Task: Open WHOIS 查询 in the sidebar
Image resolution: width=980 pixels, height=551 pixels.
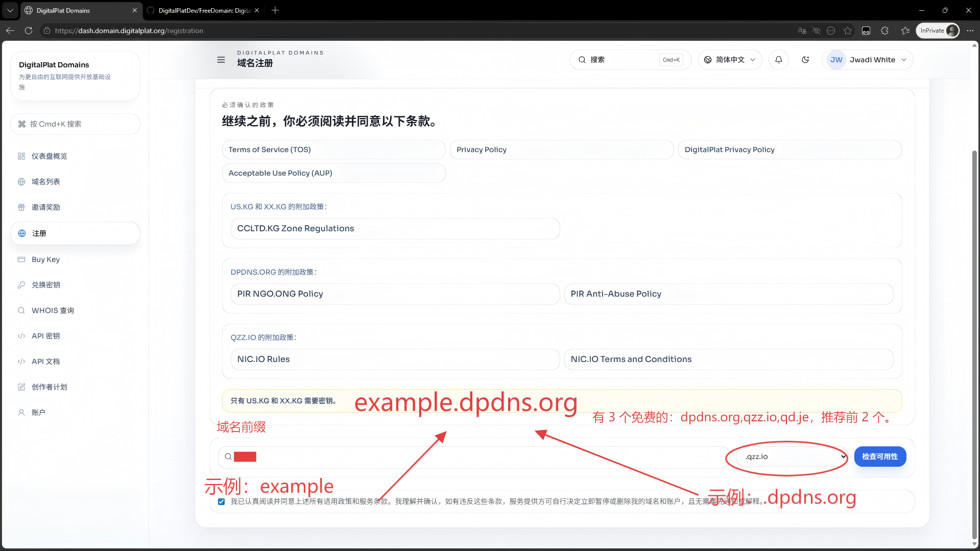Action: pos(53,310)
